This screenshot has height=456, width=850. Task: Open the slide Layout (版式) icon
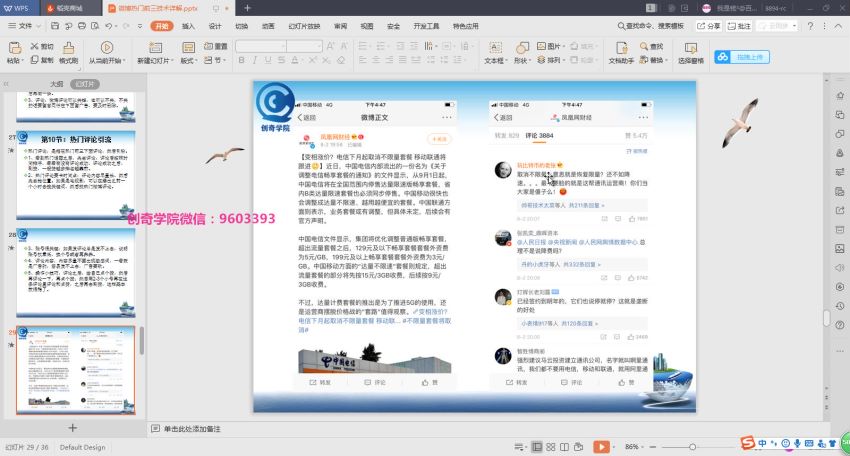pos(188,48)
